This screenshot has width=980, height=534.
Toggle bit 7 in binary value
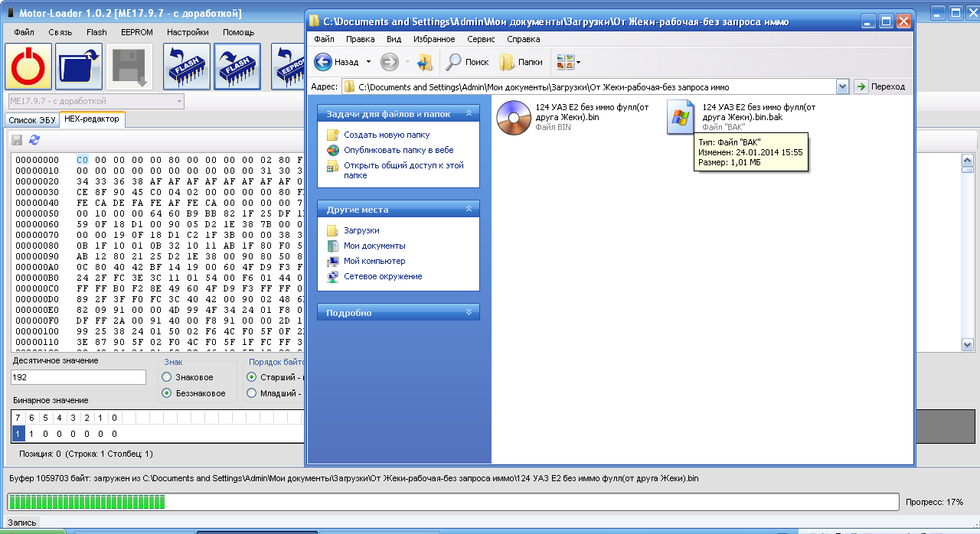click(x=18, y=433)
